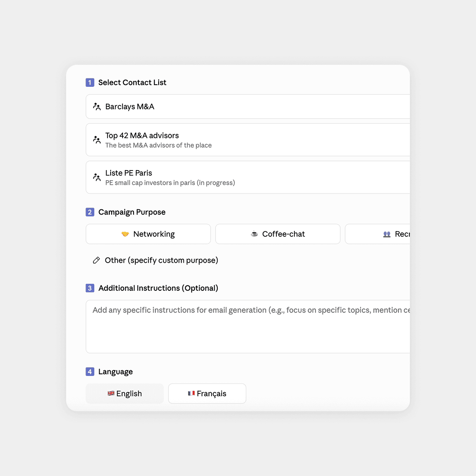Screen dimensions: 476x476
Task: Expand Other (specify custom purpose)
Action: point(161,260)
